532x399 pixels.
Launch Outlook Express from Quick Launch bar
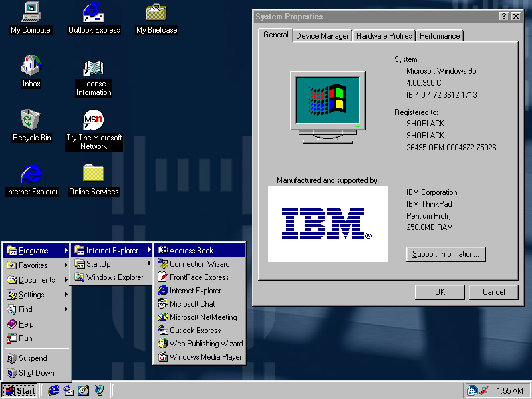point(68,390)
